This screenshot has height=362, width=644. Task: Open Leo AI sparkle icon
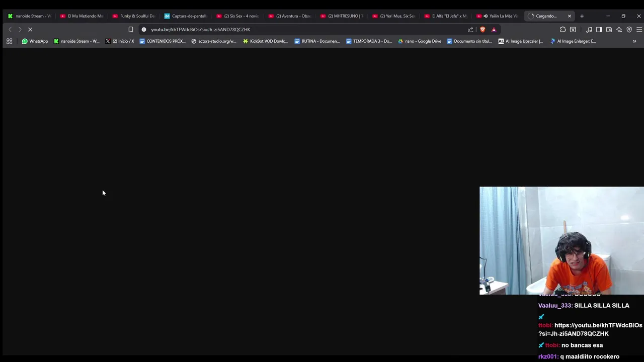click(619, 30)
